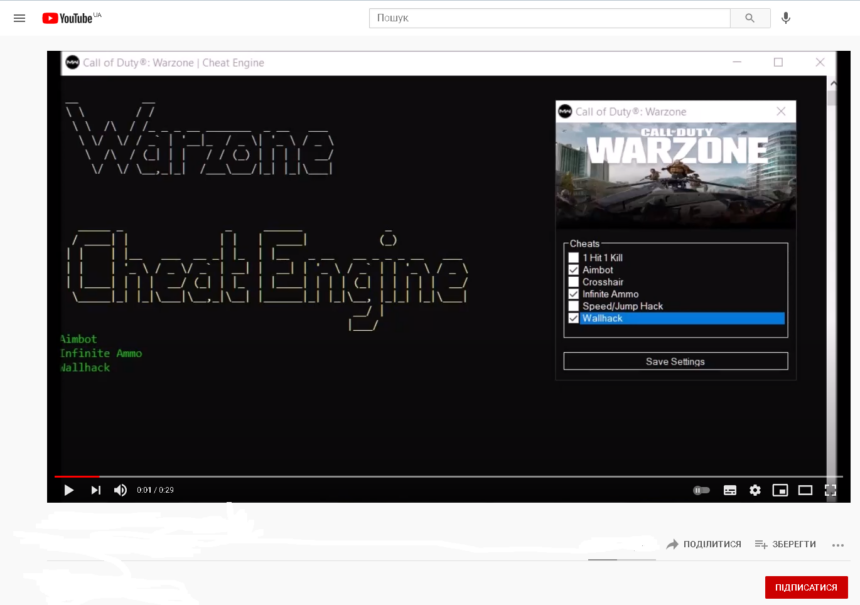Go to the YouTube home logo
This screenshot has height=605, width=860.
tap(70, 18)
